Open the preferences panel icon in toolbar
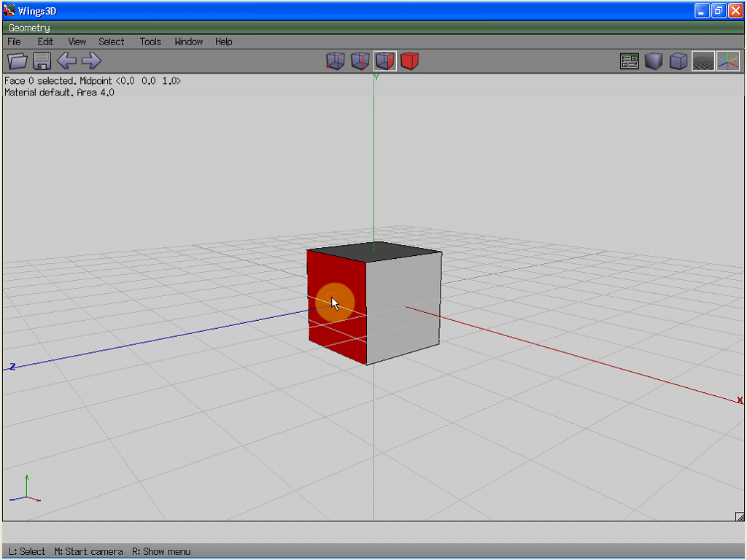The image size is (747, 560). (630, 61)
